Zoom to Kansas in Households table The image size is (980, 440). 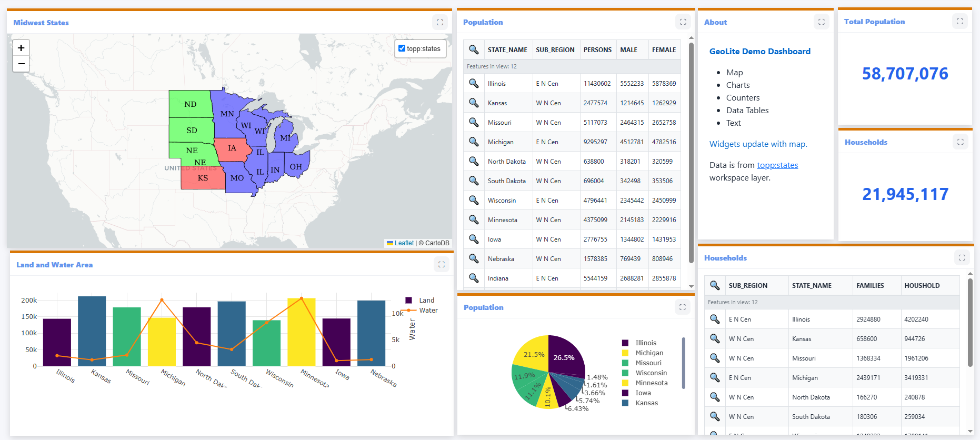point(715,338)
